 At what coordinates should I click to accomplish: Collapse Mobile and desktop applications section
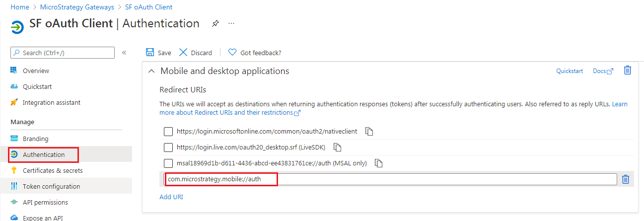click(x=151, y=71)
